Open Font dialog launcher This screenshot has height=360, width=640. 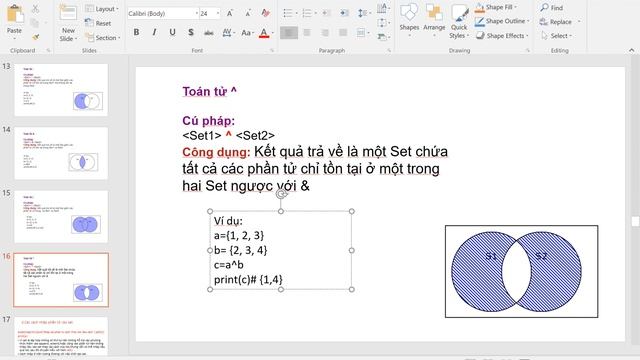click(272, 51)
